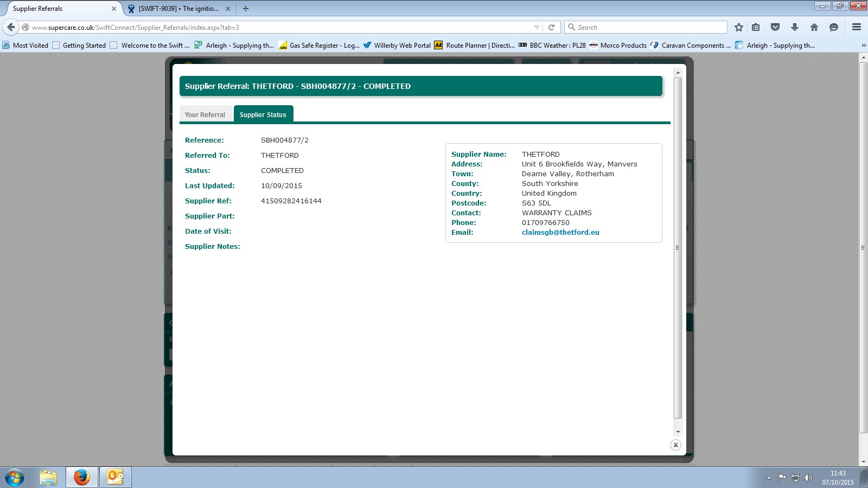Click the claimsgb@thetford.eu email link
The height and width of the screenshot is (488, 868).
tap(560, 232)
